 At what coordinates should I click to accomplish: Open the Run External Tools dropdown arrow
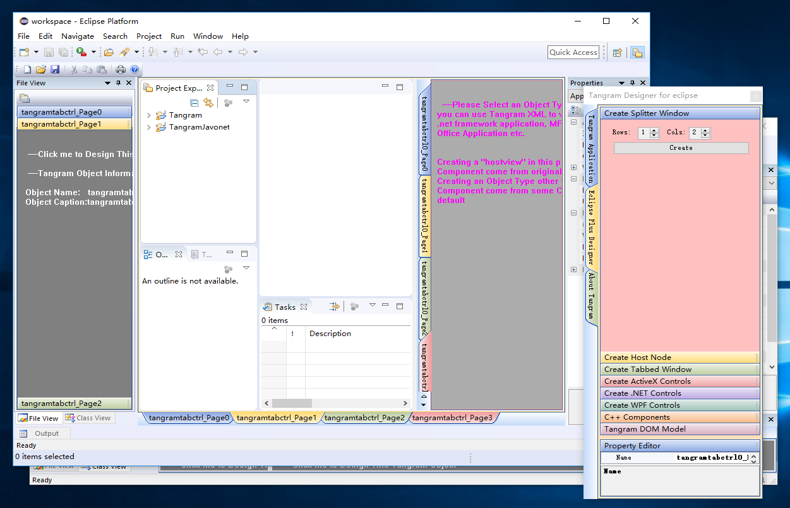tap(93, 52)
